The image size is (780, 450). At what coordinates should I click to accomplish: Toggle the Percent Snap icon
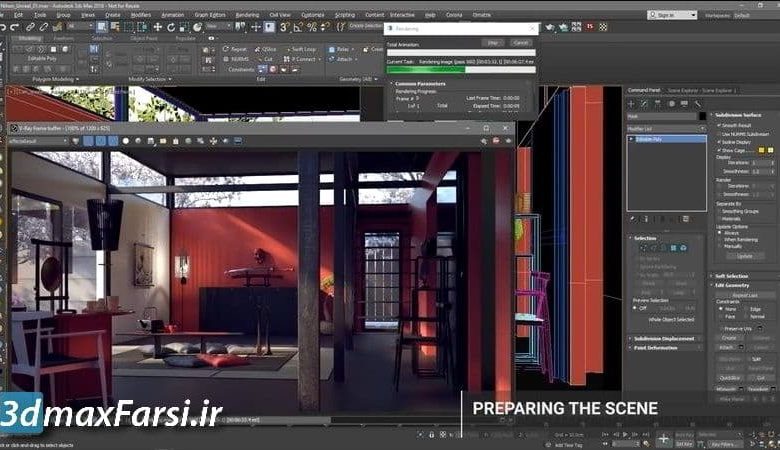(x=312, y=27)
